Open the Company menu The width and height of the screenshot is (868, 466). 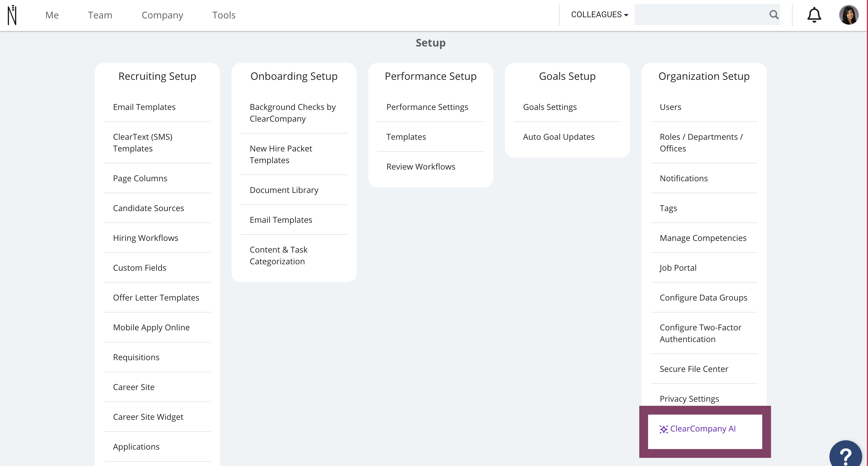click(x=162, y=15)
